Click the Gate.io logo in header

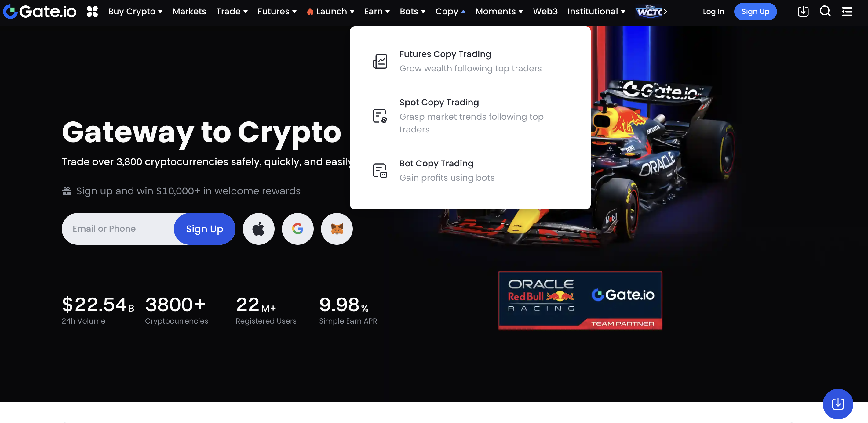(40, 12)
